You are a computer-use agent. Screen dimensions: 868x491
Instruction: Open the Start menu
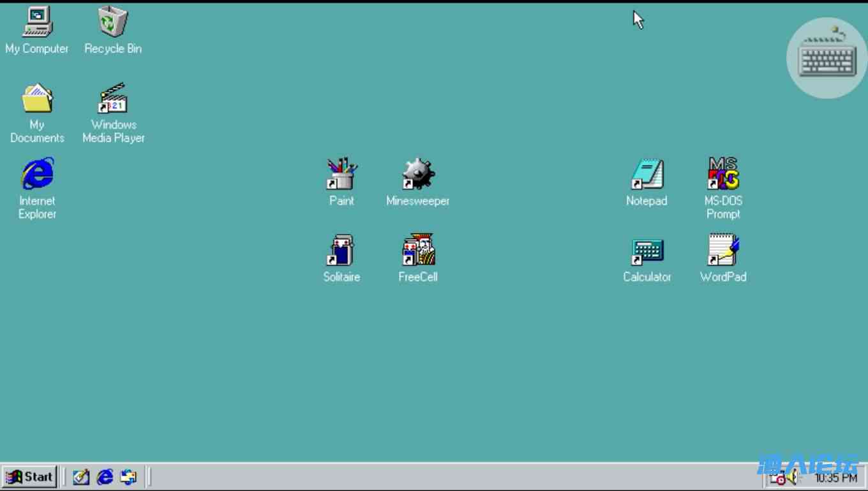pos(29,477)
